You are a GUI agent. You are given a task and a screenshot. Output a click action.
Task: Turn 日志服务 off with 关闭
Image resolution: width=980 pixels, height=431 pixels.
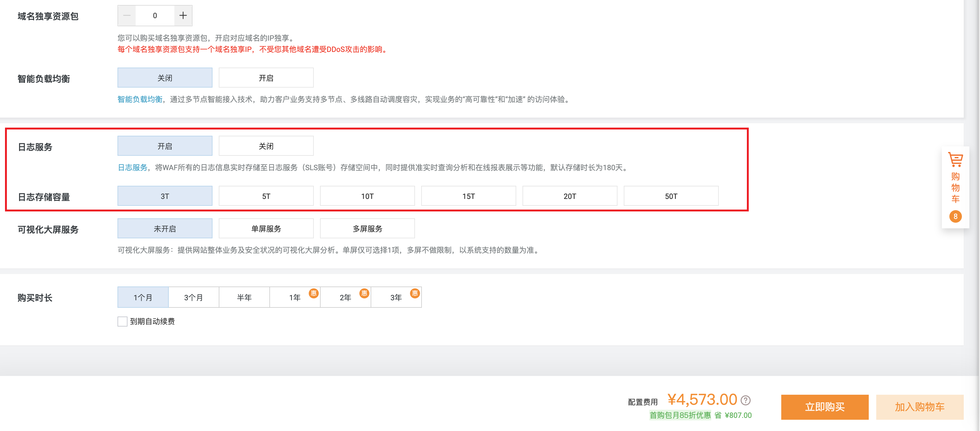tap(266, 146)
